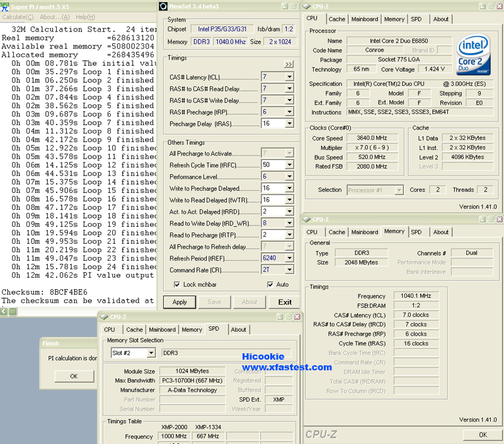504x444 pixels.
Task: Open the CAS# Latency (tCL) dropdown
Action: (x=290, y=77)
